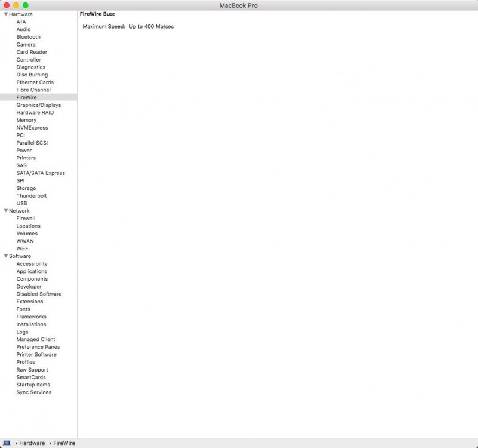Screen dimensions: 478x448
Task: Open Developer under Software
Action: click(x=29, y=287)
